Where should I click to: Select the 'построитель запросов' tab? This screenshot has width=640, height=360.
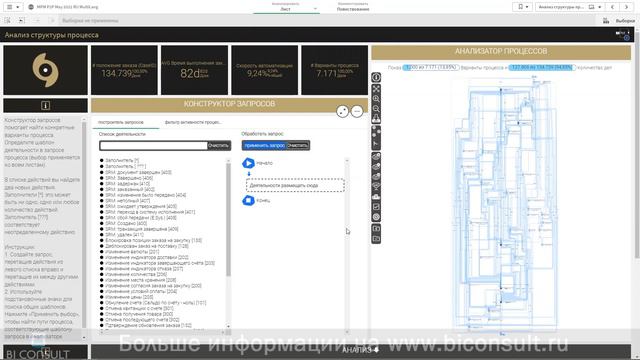121,122
